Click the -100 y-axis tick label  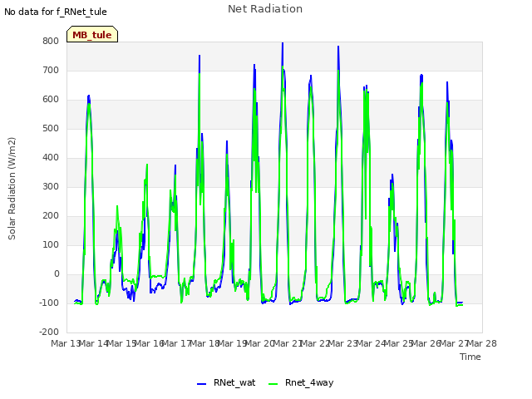click(49, 303)
